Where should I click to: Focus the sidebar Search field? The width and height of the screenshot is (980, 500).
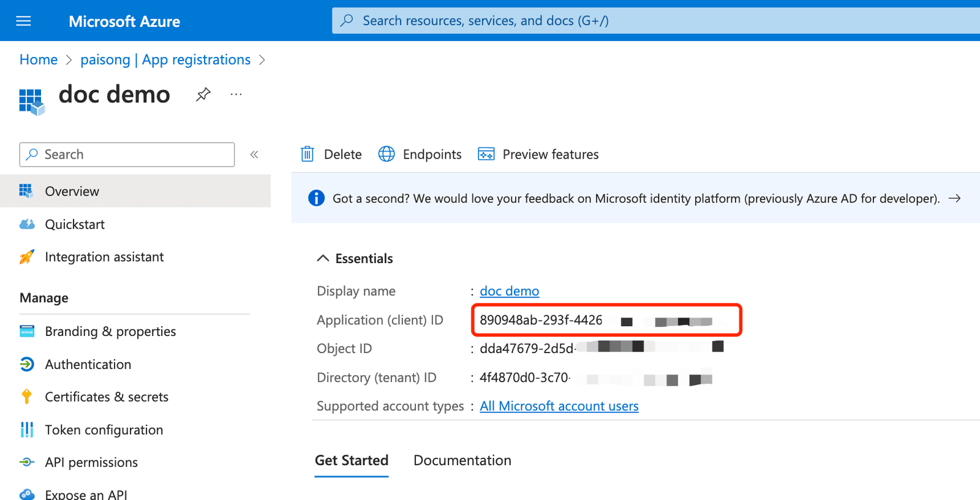coord(127,154)
